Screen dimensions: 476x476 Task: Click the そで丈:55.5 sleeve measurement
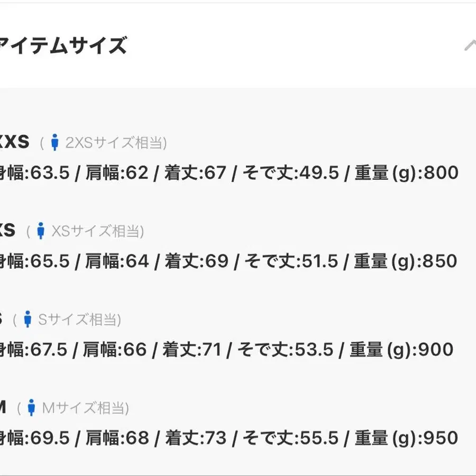pyautogui.click(x=292, y=437)
